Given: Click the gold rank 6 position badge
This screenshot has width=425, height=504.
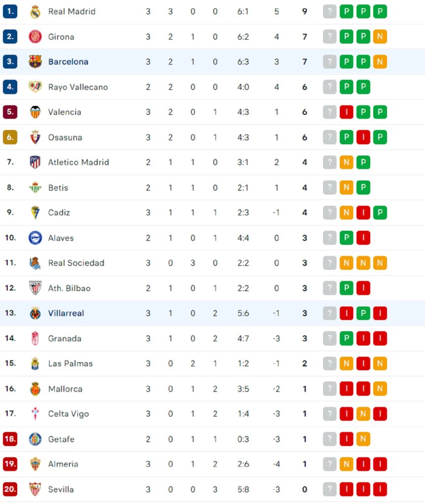Looking at the screenshot, I should pos(10,137).
